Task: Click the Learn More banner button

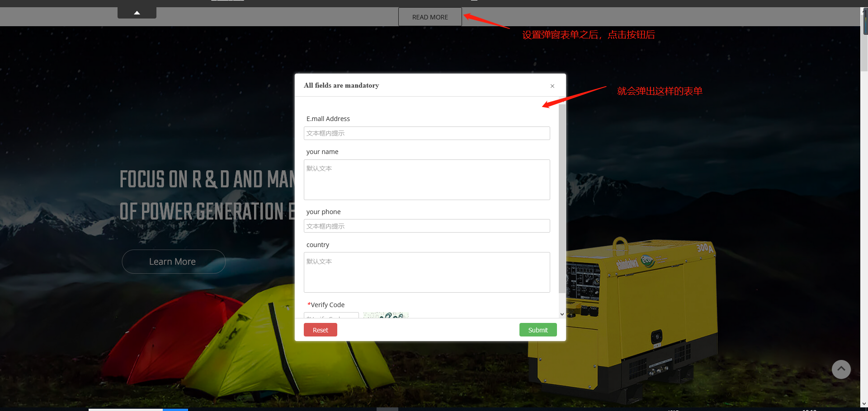Action: pyautogui.click(x=173, y=262)
